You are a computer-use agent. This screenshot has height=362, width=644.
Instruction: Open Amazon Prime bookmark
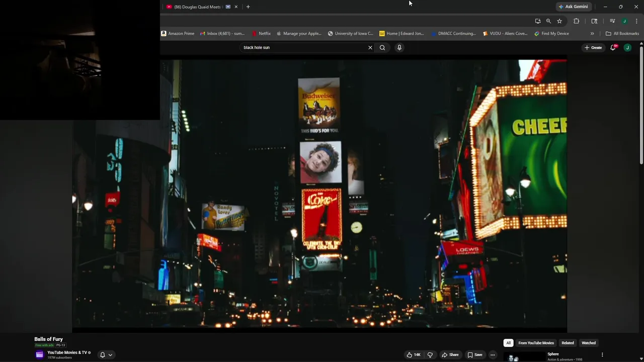click(178, 34)
